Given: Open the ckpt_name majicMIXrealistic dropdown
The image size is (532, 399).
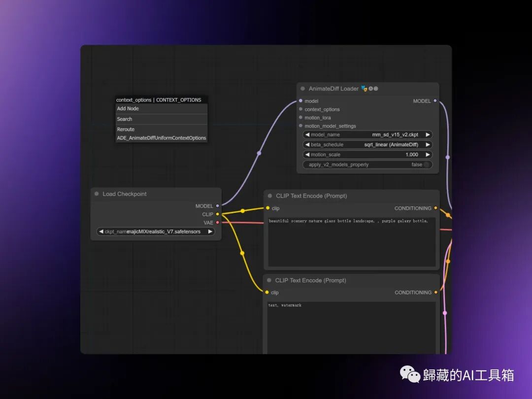Looking at the screenshot, I should click(155, 232).
